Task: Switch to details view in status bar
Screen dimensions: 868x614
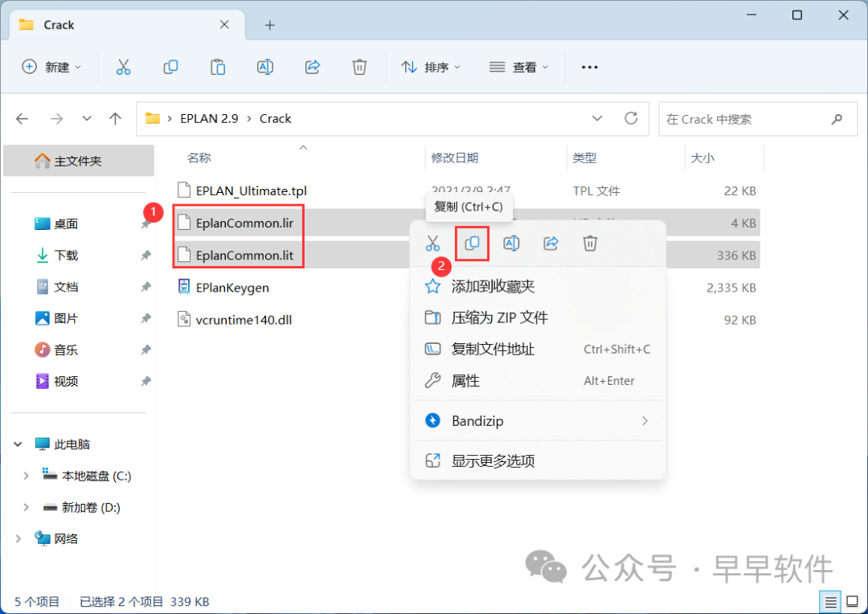Action: [830, 601]
